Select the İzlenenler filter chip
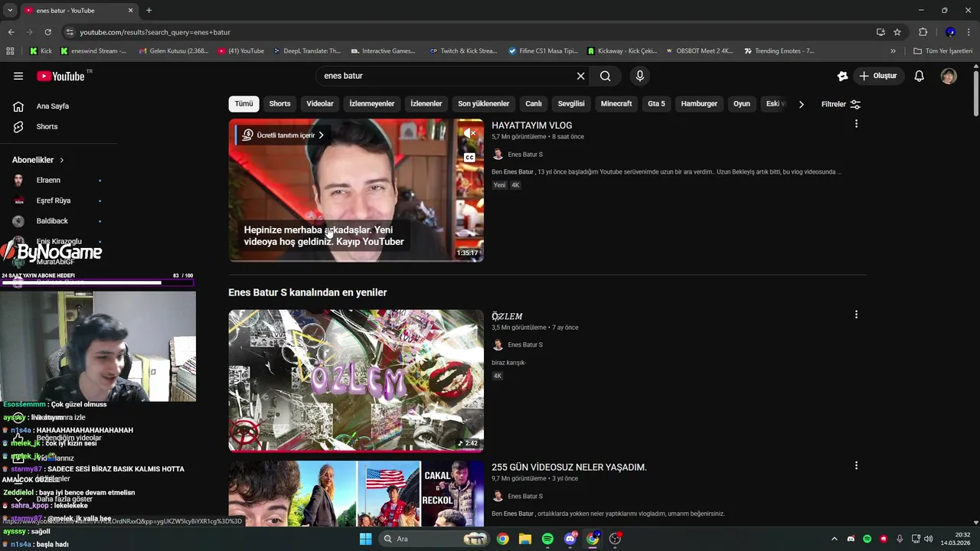Viewport: 980px width, 551px height. [426, 104]
